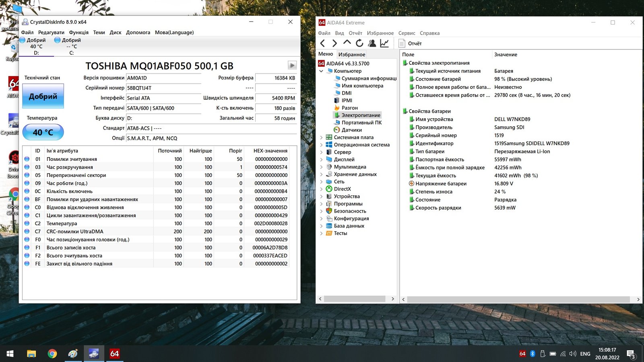Open notification center icon
644x362 pixels.
tap(631, 354)
